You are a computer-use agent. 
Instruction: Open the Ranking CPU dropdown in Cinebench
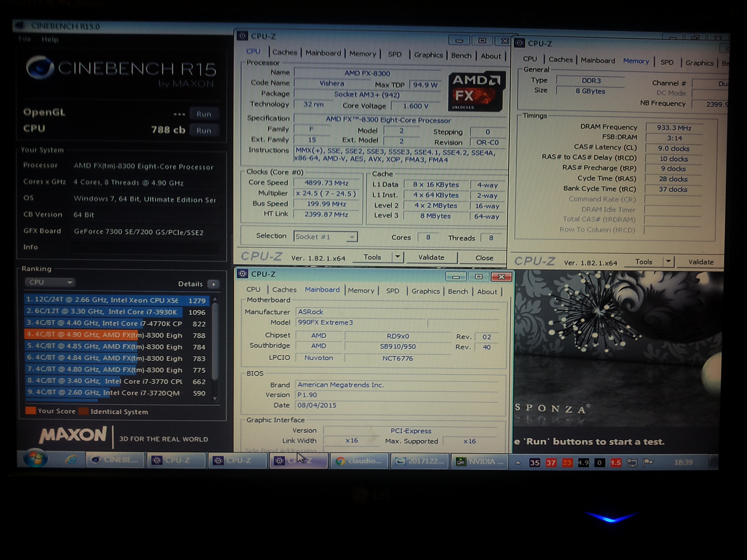pos(50,282)
